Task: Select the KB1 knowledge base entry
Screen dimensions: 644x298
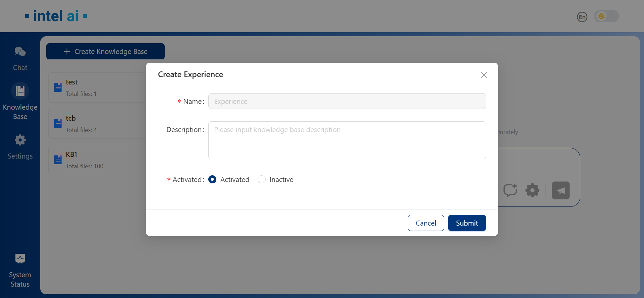Action: (x=97, y=160)
